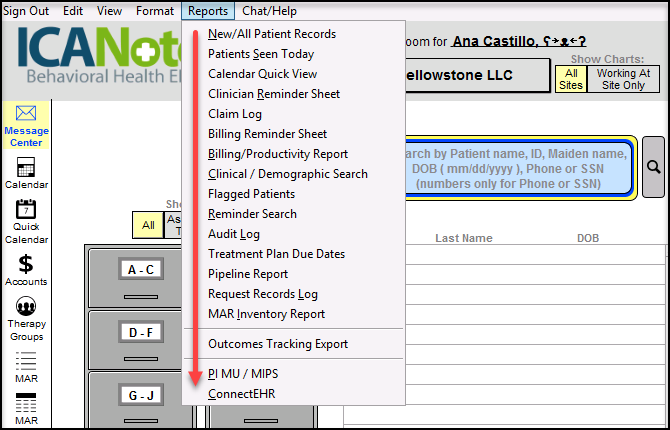Open Accounts dollar sign icon
This screenshot has width=670, height=430.
pos(26,269)
